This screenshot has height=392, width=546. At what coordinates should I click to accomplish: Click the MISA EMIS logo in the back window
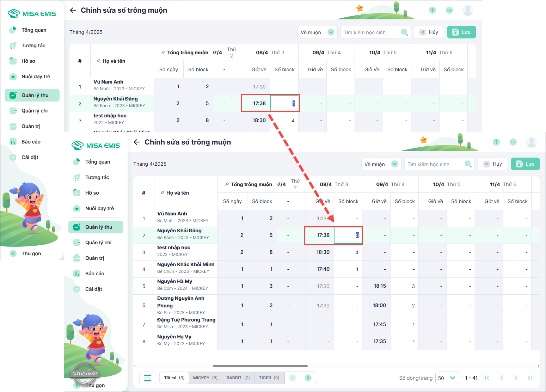pyautogui.click(x=32, y=13)
